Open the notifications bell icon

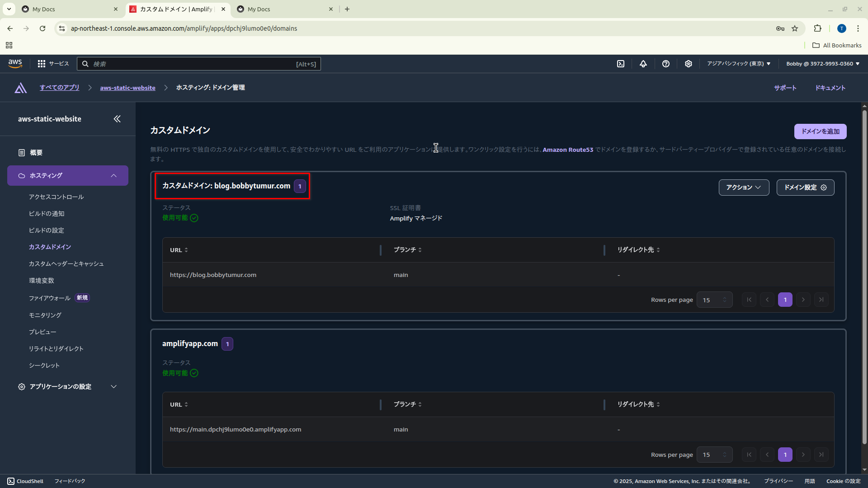pos(643,64)
